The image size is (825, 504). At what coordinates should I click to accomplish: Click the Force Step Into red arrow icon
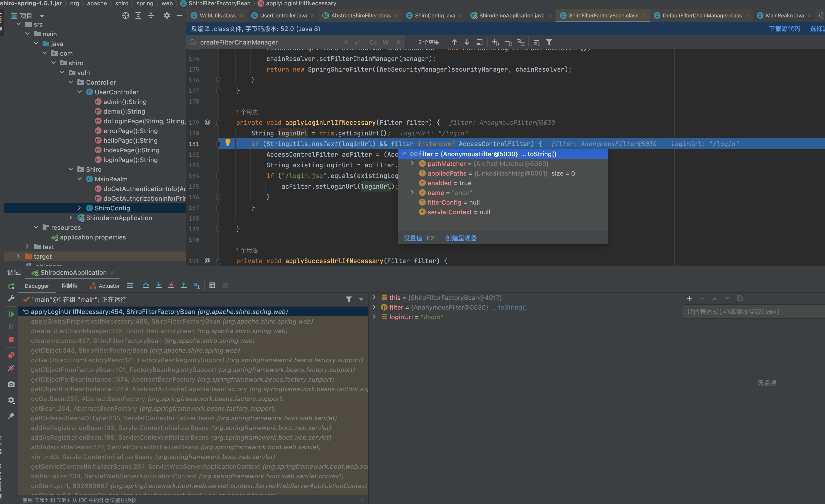click(x=171, y=285)
